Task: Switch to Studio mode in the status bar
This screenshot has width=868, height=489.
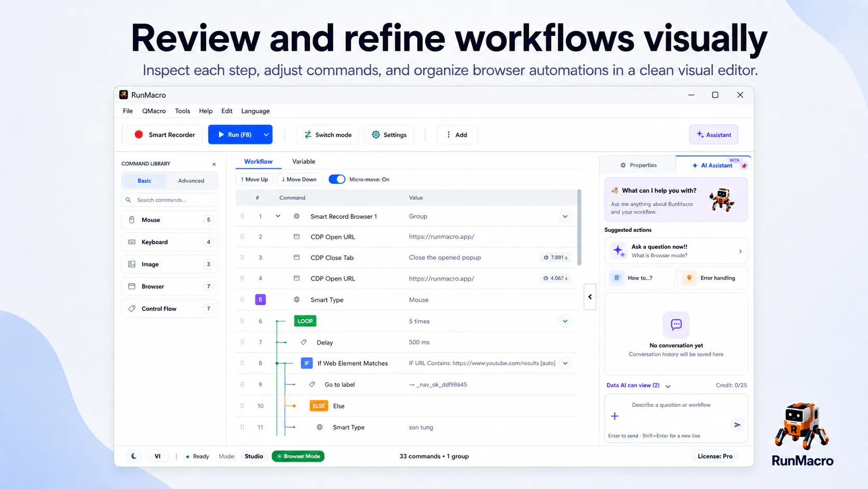Action: point(254,456)
